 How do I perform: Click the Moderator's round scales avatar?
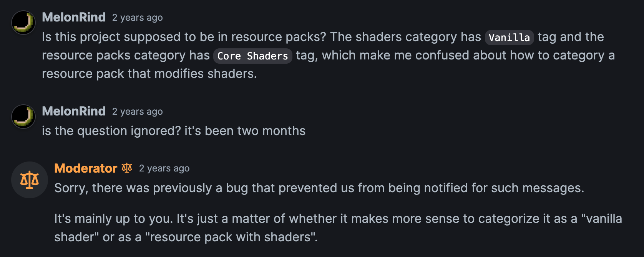coord(30,180)
